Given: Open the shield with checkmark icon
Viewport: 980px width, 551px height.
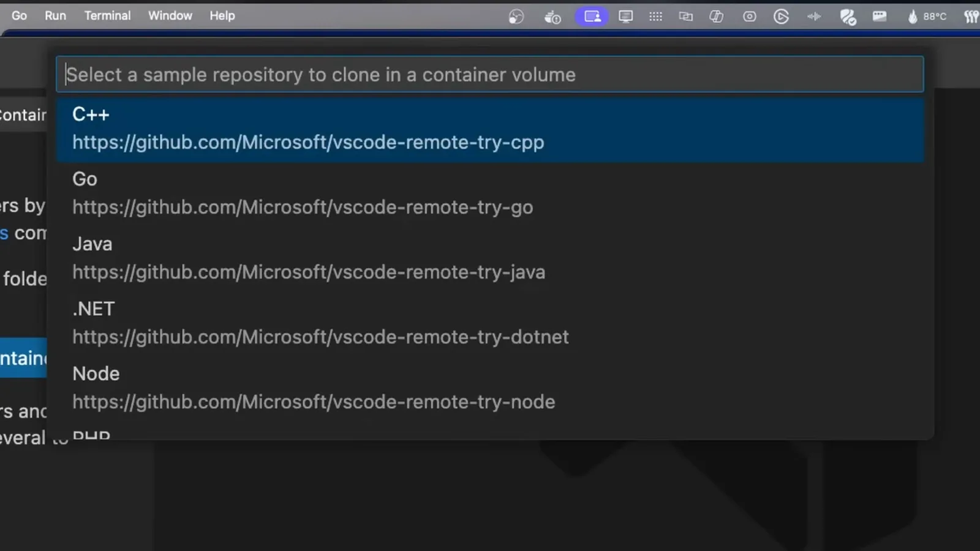Looking at the screenshot, I should [x=848, y=17].
